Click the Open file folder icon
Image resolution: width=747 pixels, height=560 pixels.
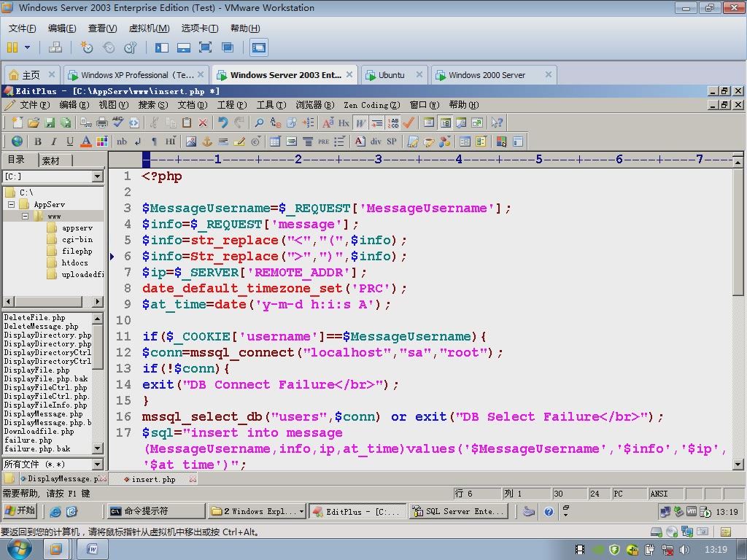(x=34, y=122)
